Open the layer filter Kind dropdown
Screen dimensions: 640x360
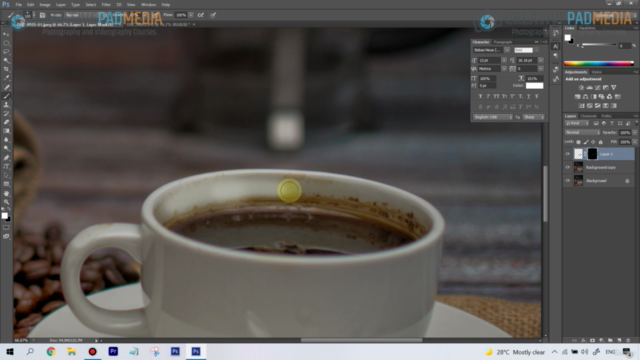click(577, 123)
